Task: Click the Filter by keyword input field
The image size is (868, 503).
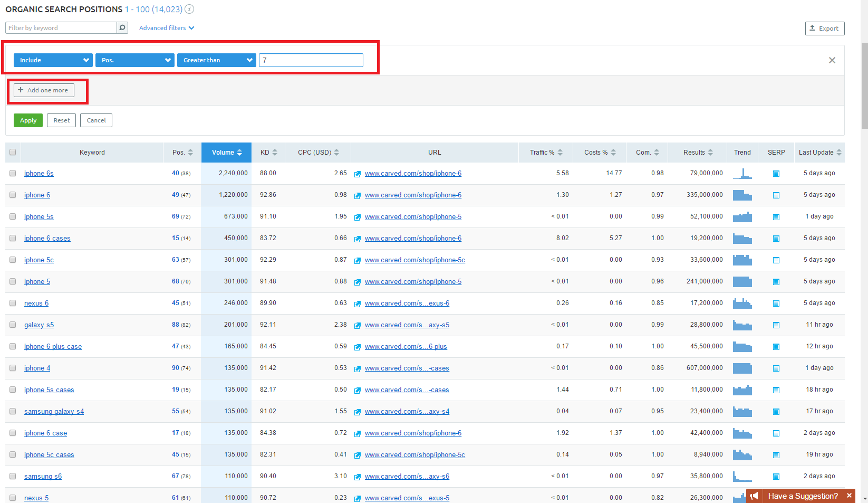Action: tap(61, 28)
